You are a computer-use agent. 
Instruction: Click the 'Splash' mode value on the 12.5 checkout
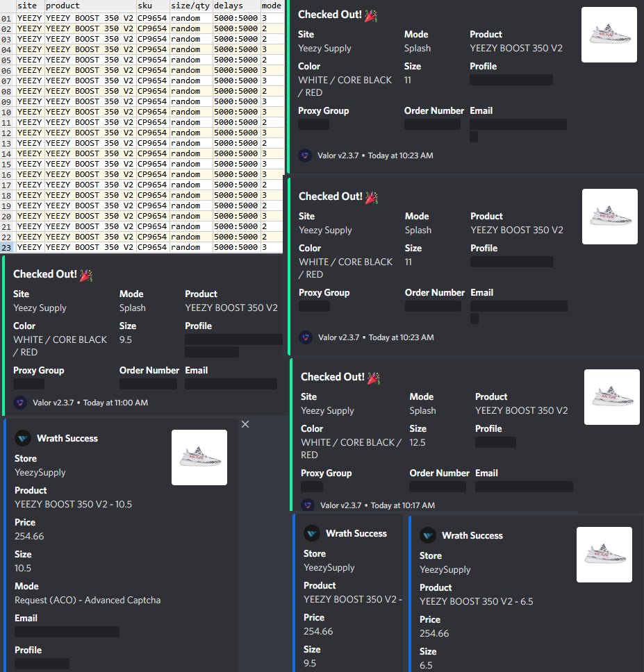coord(422,410)
